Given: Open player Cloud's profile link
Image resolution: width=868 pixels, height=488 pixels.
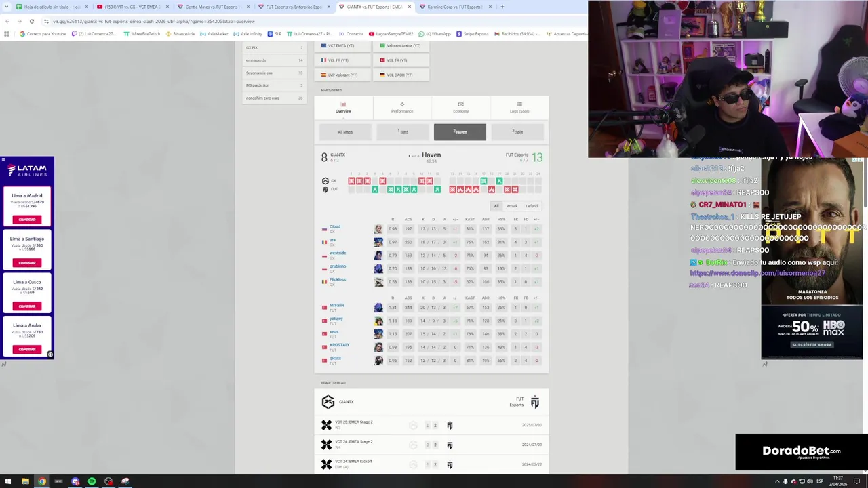Looking at the screenshot, I should pos(335,226).
